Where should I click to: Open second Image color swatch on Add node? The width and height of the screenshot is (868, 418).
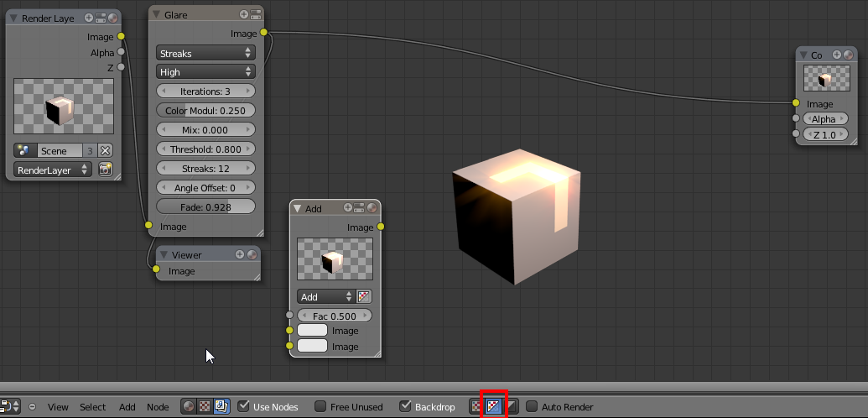[x=312, y=346]
